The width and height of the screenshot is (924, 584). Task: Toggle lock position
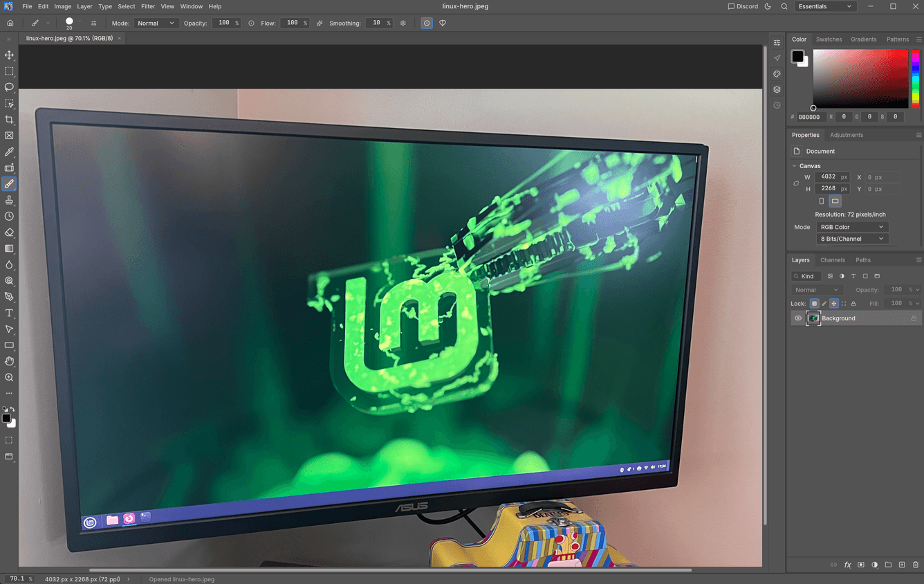833,304
